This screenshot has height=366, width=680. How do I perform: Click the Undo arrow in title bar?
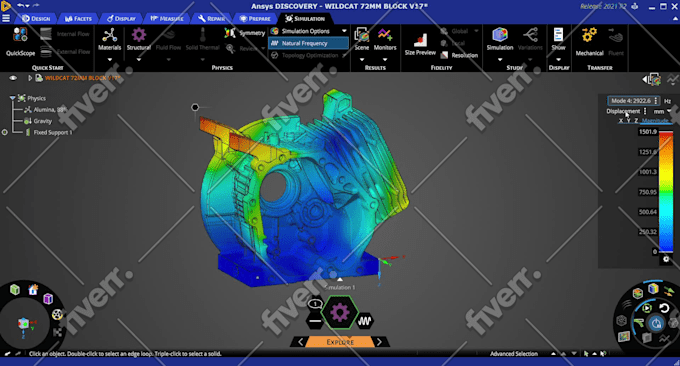coord(20,6)
